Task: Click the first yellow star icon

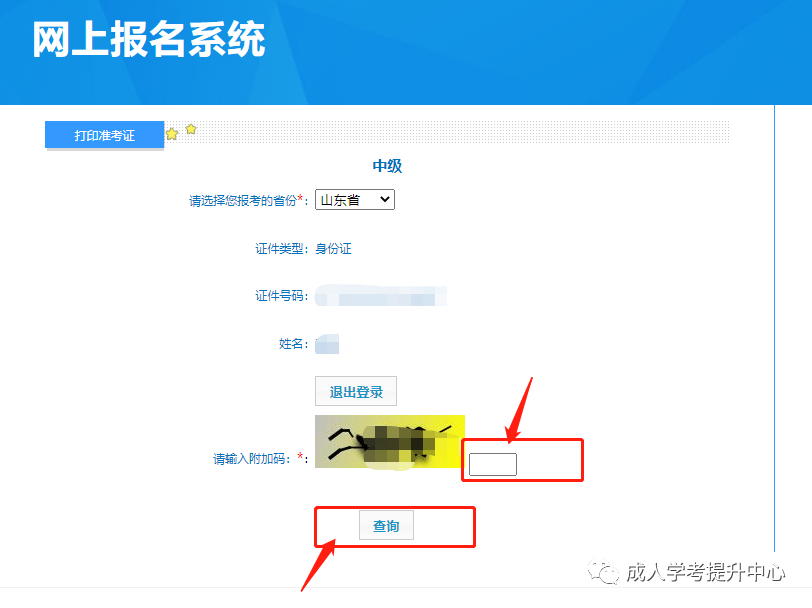Action: pyautogui.click(x=172, y=134)
